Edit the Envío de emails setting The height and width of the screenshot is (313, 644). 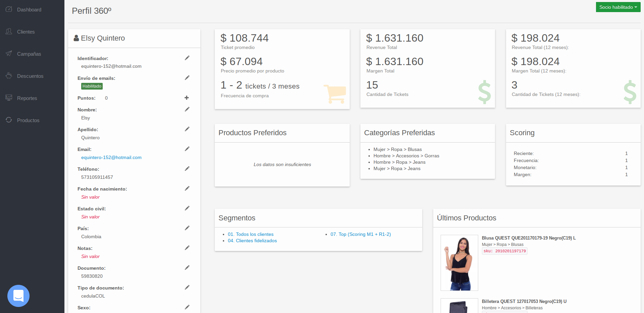point(187,78)
